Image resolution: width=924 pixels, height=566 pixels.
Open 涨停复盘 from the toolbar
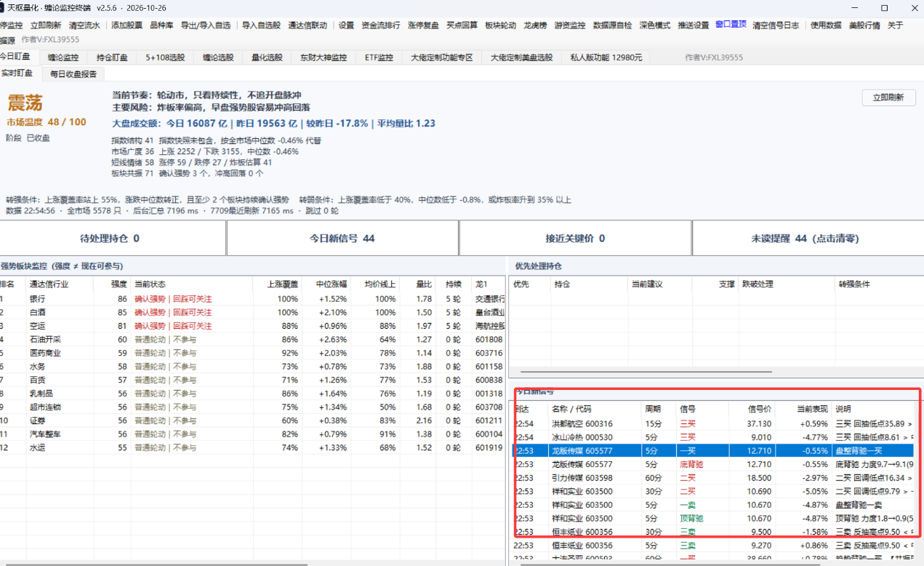(x=423, y=25)
